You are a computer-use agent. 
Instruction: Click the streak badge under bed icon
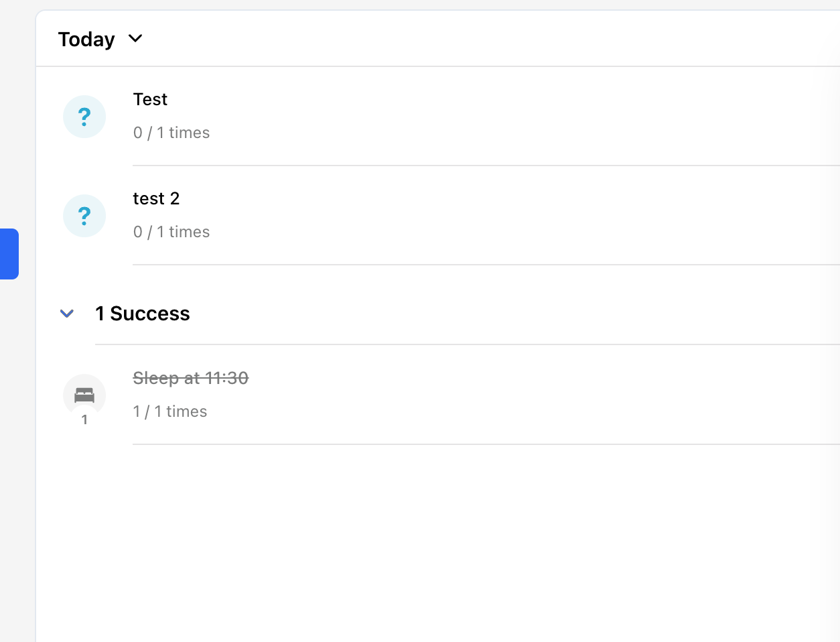click(x=84, y=420)
